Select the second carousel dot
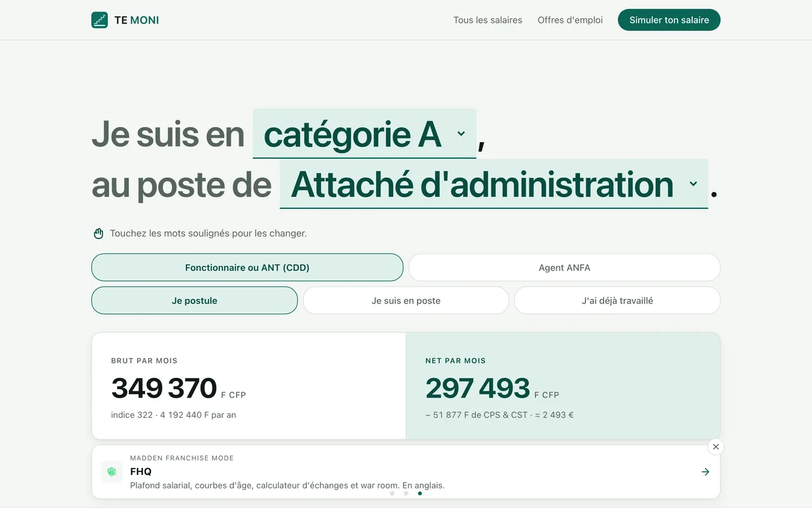This screenshot has width=812, height=508. point(406,493)
